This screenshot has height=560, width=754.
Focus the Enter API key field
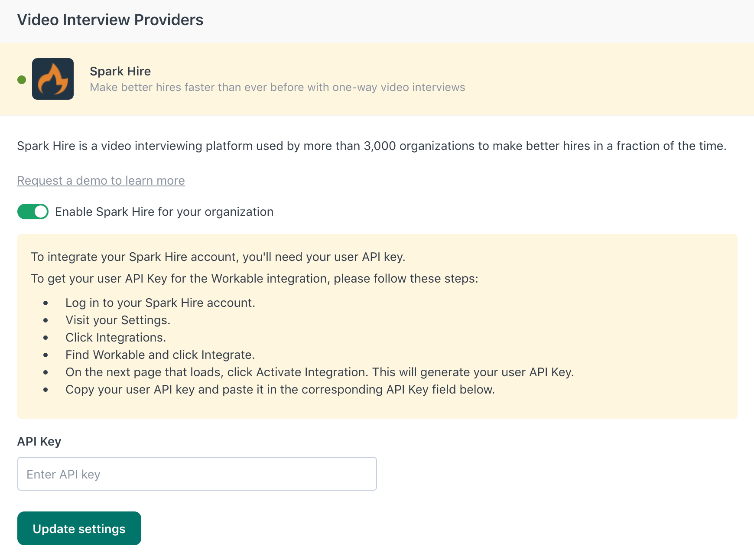pos(197,474)
